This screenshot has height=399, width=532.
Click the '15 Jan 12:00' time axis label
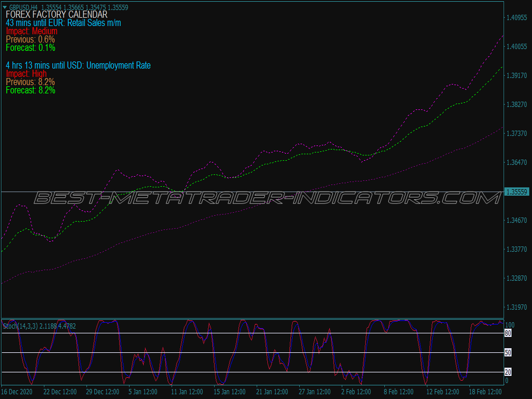click(229, 392)
